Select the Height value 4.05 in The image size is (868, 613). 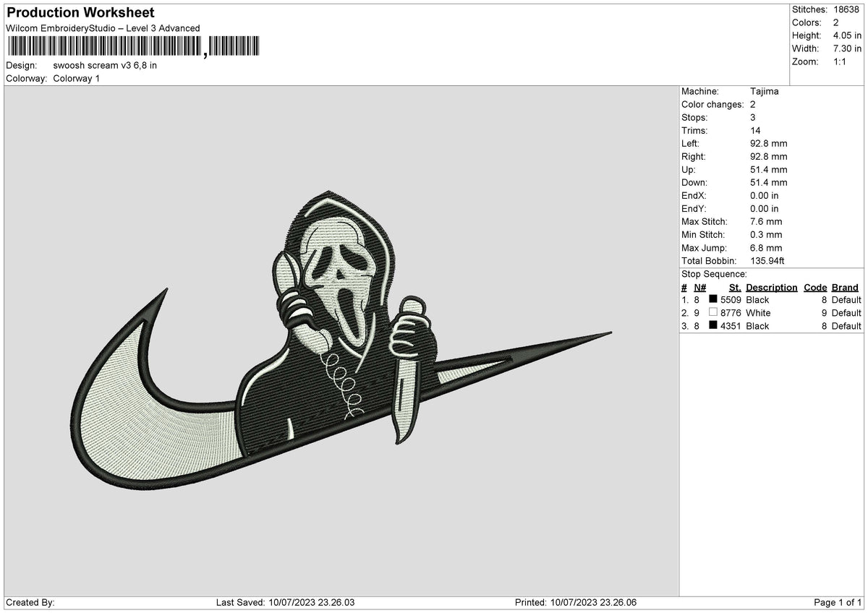[x=848, y=35]
